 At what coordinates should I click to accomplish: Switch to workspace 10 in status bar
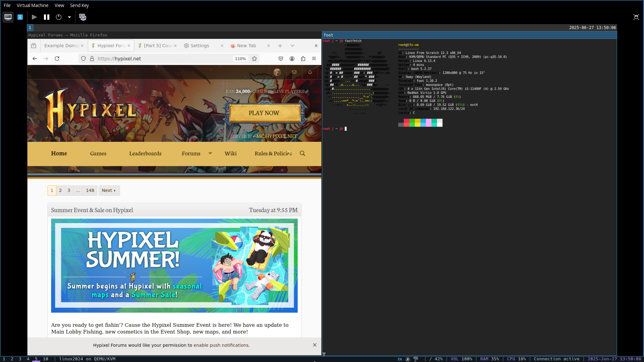pyautogui.click(x=46, y=359)
